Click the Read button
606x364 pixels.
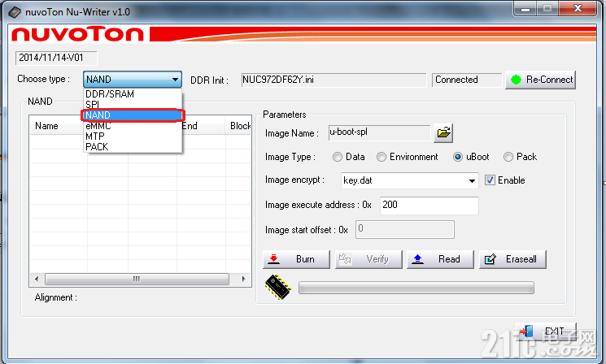(x=440, y=259)
